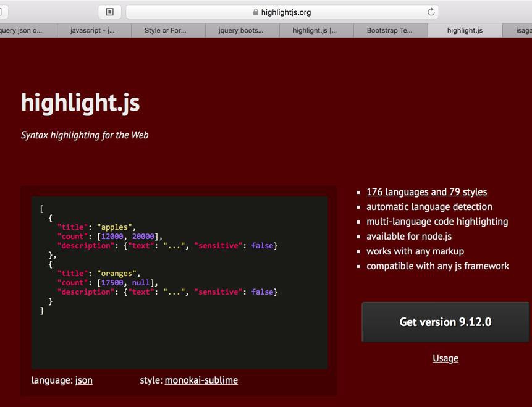Click the 'highlight.js' page heading
Image resolution: width=532 pixels, height=407 pixels.
tap(80, 103)
